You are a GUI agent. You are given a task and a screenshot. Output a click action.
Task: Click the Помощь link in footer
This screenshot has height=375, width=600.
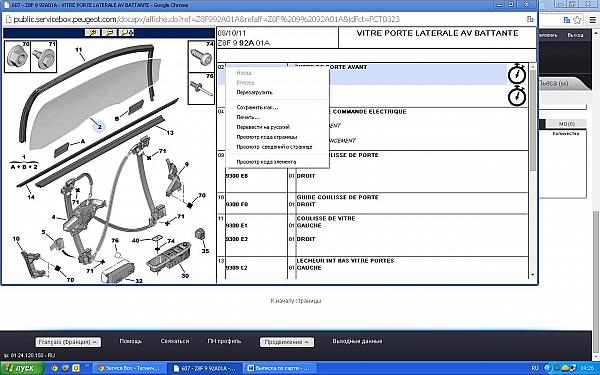pos(131,341)
